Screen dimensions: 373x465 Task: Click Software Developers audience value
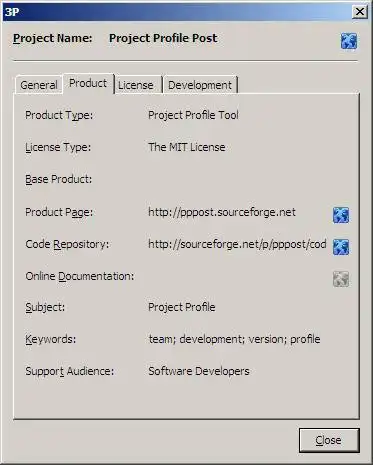click(x=199, y=371)
